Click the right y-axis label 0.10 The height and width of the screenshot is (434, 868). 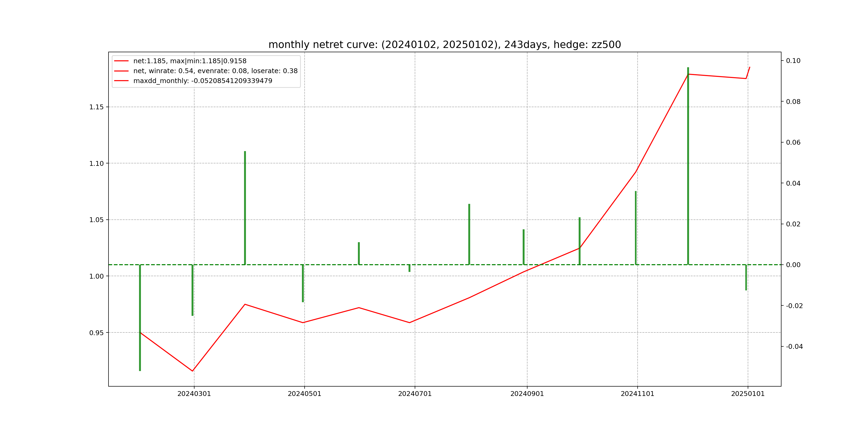793,61
